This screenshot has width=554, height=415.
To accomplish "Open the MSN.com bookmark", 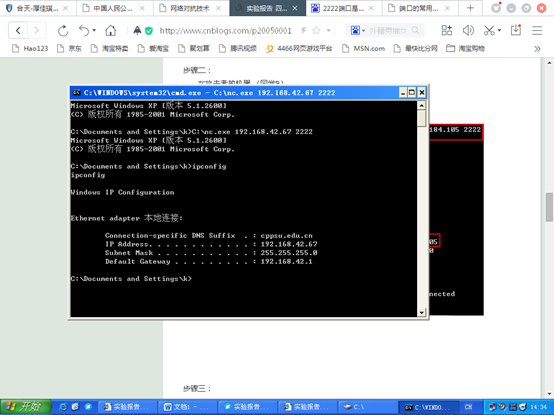I will (364, 48).
